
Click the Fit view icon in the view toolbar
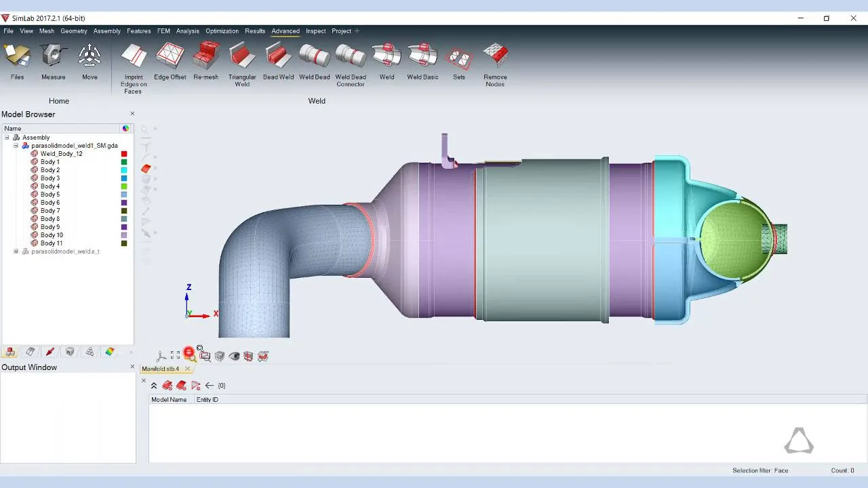[x=175, y=355]
